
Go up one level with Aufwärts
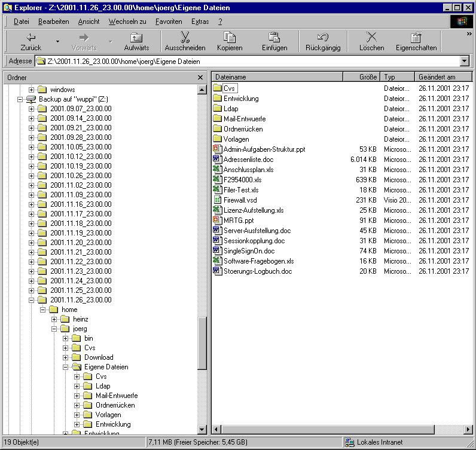tap(136, 38)
